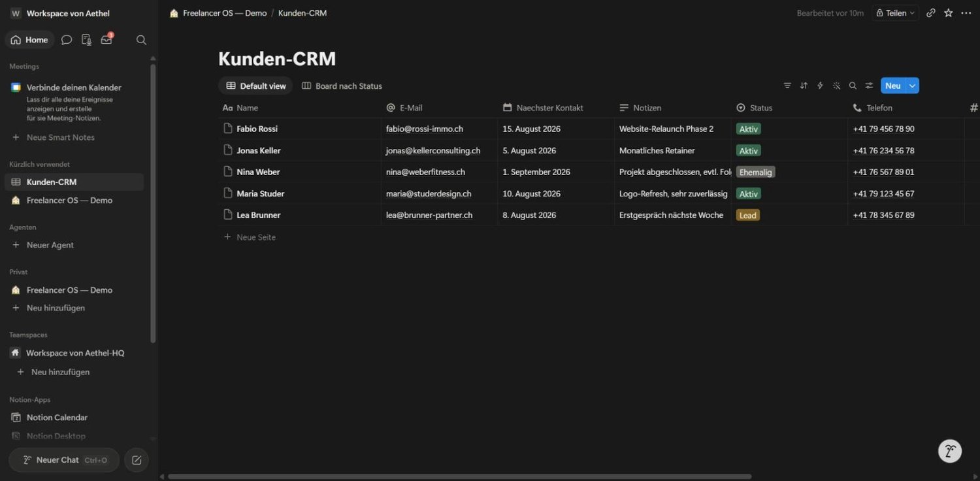Click the Lead status tag for Lea Brunner
Screen dimensions: 980x481
point(748,215)
